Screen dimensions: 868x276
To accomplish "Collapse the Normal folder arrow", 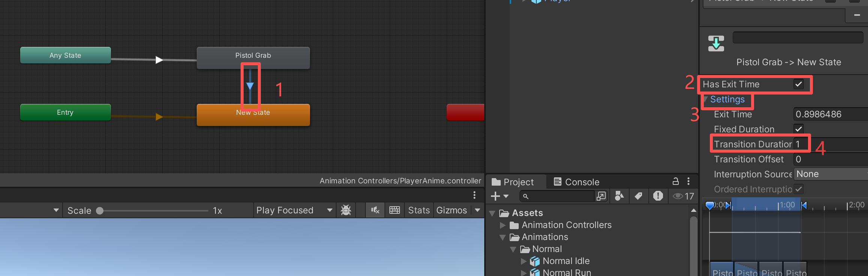I will point(513,249).
